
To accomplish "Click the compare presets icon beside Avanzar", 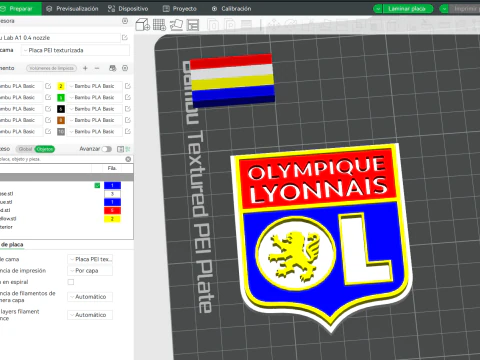I will click(x=120, y=149).
